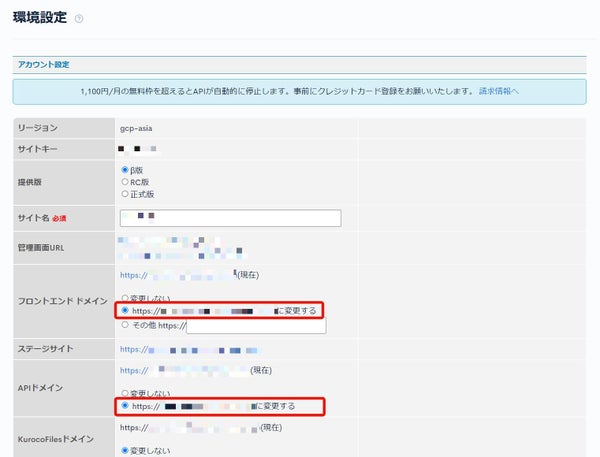Open the blurred 管理画面URL link
Image resolution: width=600 pixels, height=457 pixels.
pos(181,248)
